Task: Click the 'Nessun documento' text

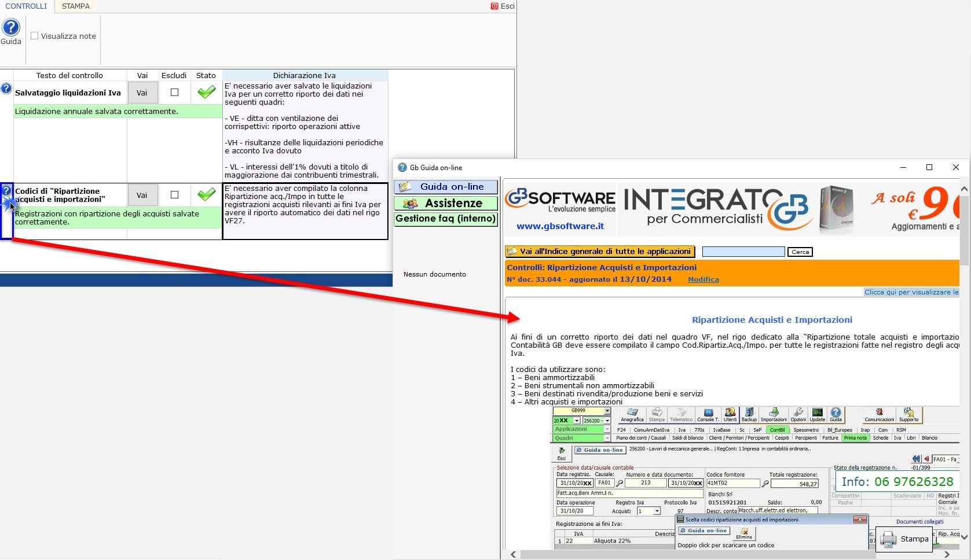Action: [x=435, y=274]
